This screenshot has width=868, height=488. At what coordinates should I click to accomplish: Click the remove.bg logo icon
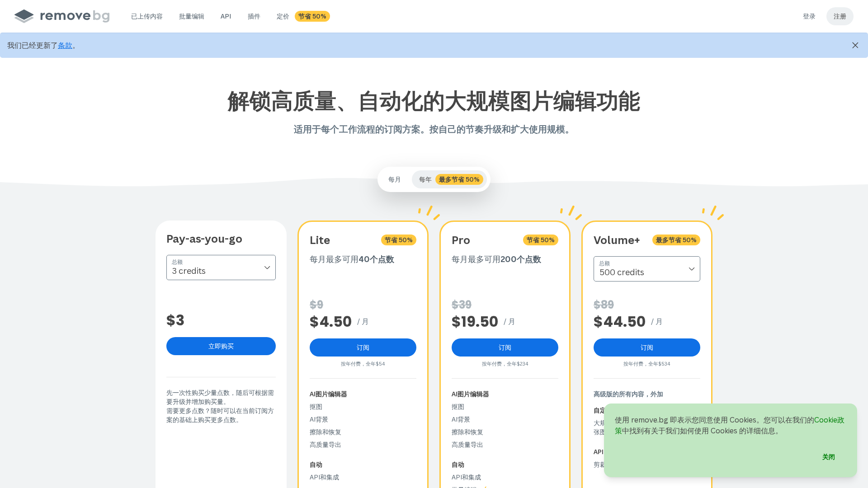tap(24, 16)
